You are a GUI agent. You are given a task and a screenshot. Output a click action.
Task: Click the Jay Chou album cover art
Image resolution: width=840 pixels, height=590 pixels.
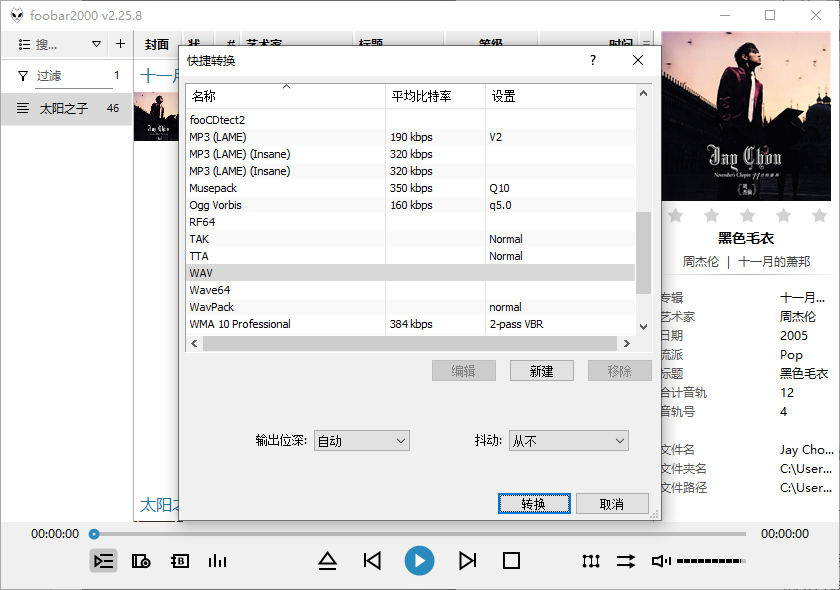point(746,116)
